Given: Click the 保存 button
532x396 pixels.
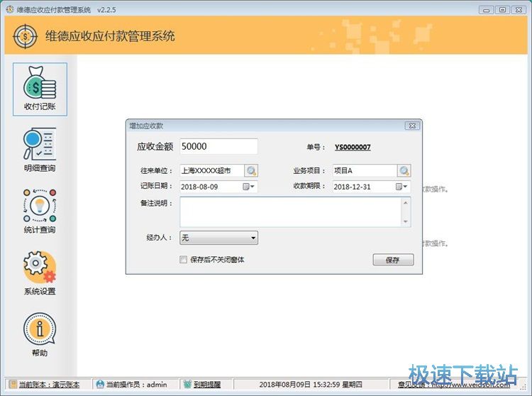Looking at the screenshot, I should click(x=393, y=260).
